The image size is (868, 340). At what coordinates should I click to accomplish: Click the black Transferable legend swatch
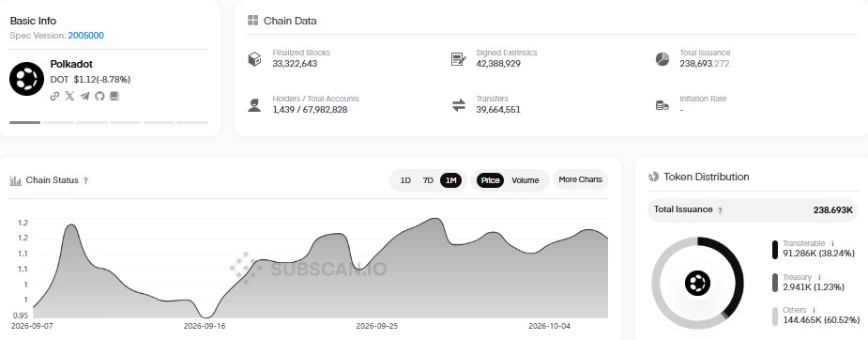tap(775, 250)
